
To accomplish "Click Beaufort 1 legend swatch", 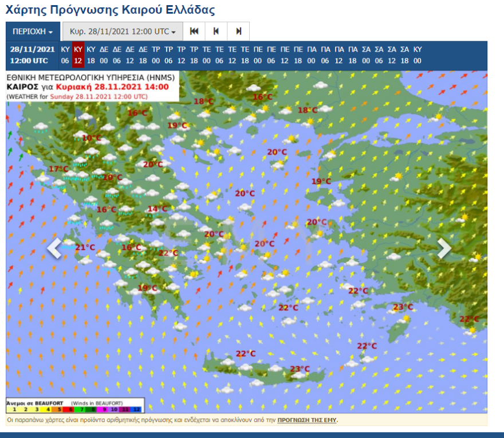I will tap(13, 409).
